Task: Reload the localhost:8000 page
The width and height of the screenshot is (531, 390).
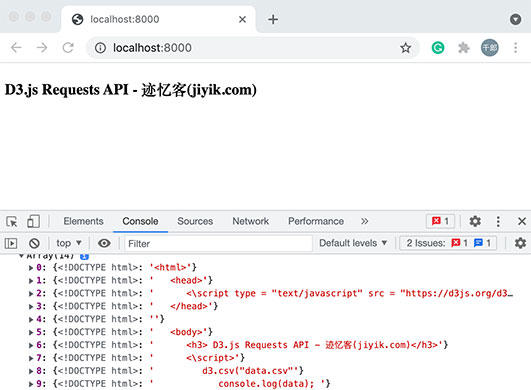Action: [x=68, y=48]
